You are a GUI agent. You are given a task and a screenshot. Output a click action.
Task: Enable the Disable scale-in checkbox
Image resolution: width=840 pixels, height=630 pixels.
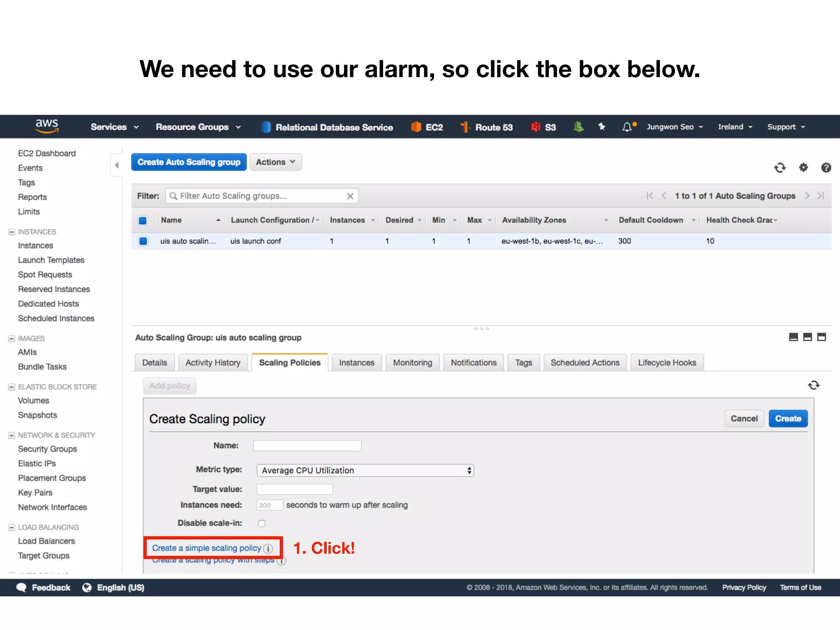coord(262,523)
